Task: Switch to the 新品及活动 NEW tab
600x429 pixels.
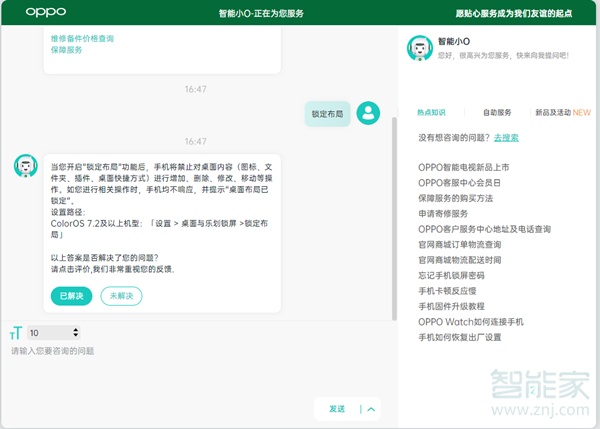Action: (x=562, y=112)
